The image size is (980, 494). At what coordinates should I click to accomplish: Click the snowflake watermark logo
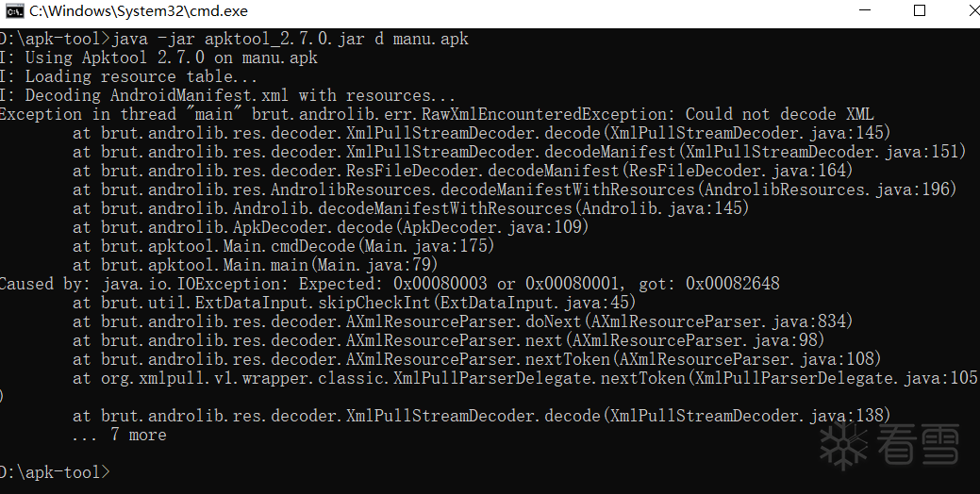[843, 445]
